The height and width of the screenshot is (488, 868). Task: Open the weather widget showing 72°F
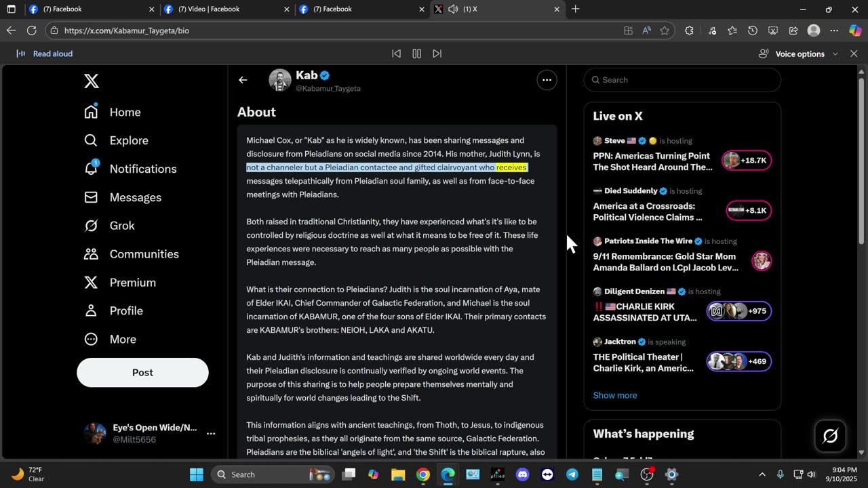pyautogui.click(x=28, y=474)
